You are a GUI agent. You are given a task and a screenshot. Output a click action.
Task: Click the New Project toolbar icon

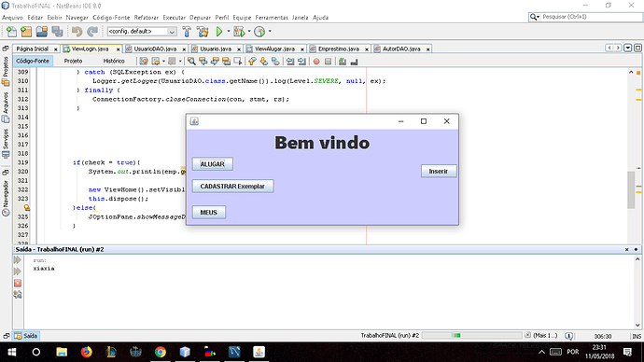(26, 31)
